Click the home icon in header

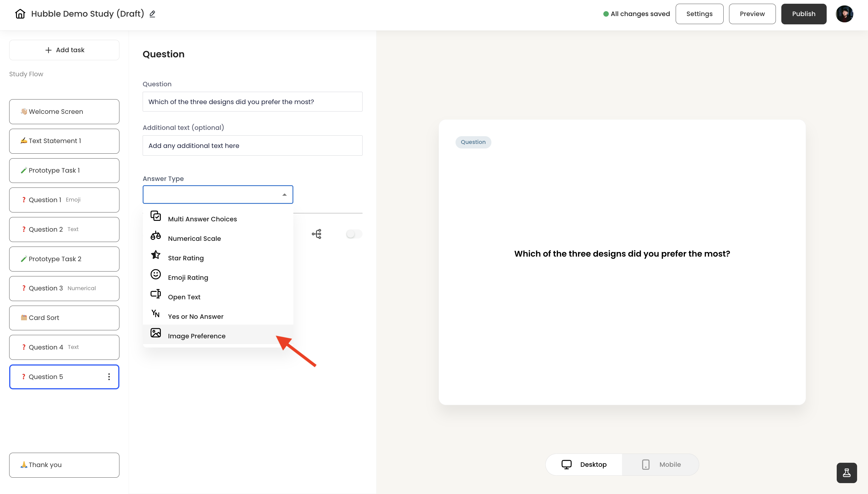pyautogui.click(x=20, y=14)
